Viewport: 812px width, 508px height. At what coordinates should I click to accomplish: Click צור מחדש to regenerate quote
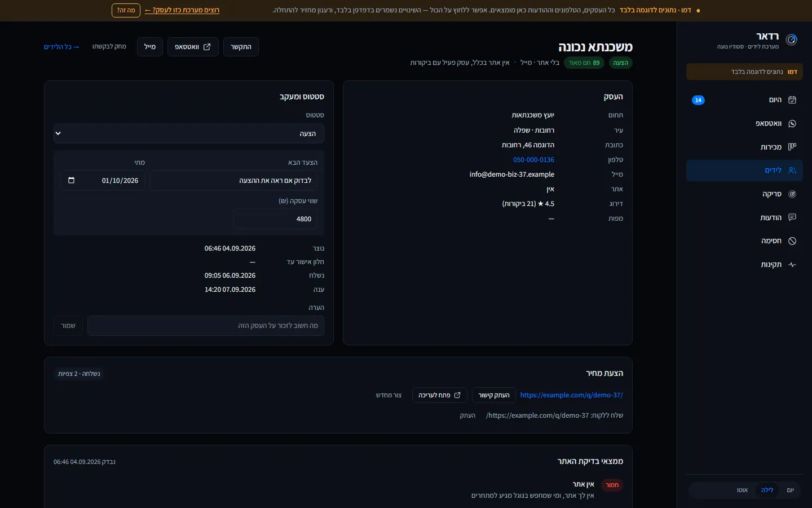point(389,395)
